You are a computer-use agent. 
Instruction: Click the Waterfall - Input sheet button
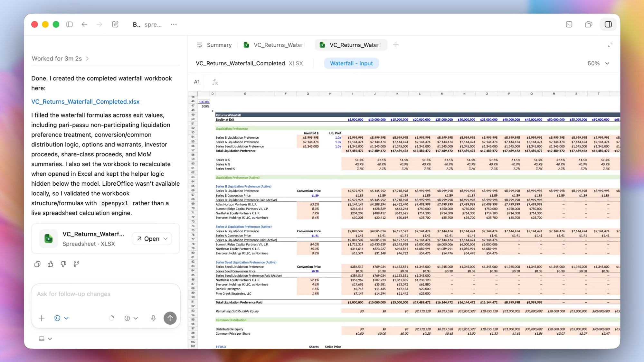(351, 63)
